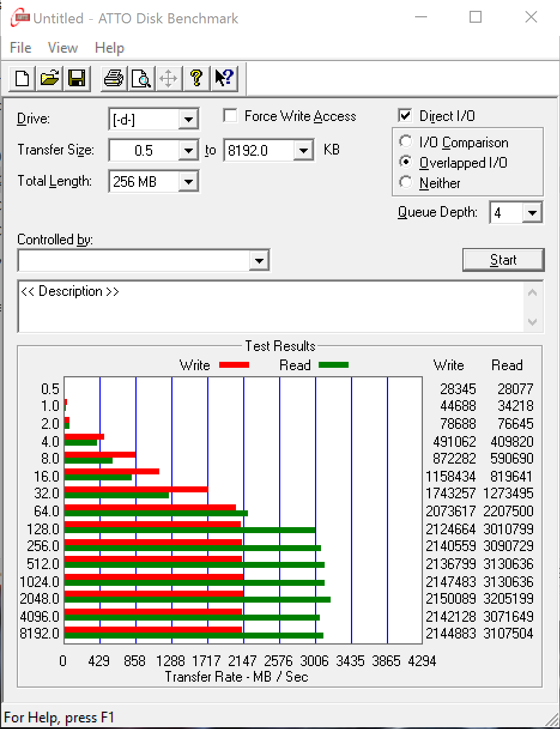Click the status bar text For Help, press F1
Image resolution: width=560 pixels, height=729 pixels.
point(59,717)
